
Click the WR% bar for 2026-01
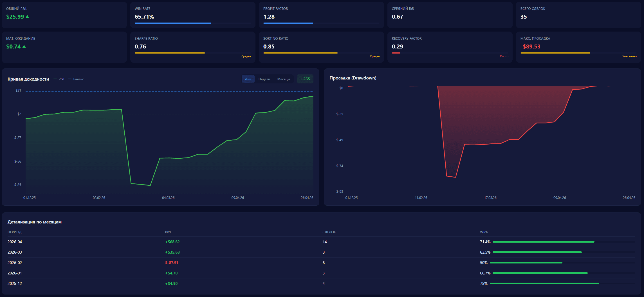click(564, 273)
